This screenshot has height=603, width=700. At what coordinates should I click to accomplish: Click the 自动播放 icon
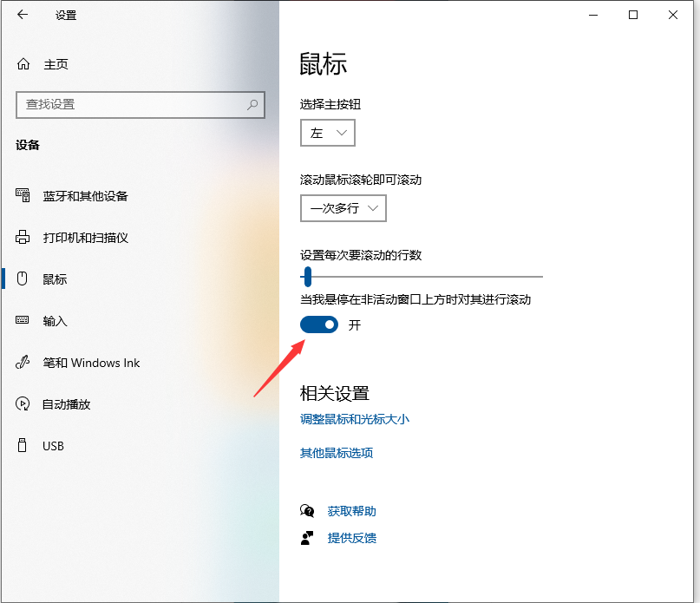tap(23, 404)
